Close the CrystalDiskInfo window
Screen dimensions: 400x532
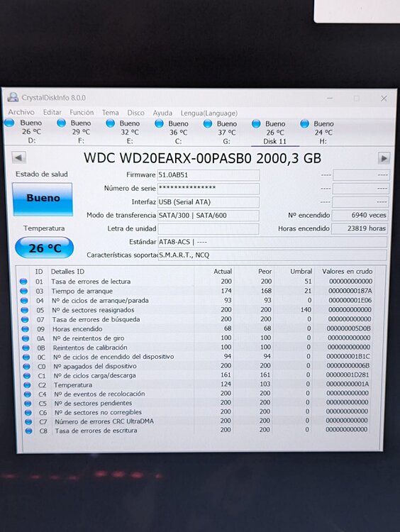point(384,99)
